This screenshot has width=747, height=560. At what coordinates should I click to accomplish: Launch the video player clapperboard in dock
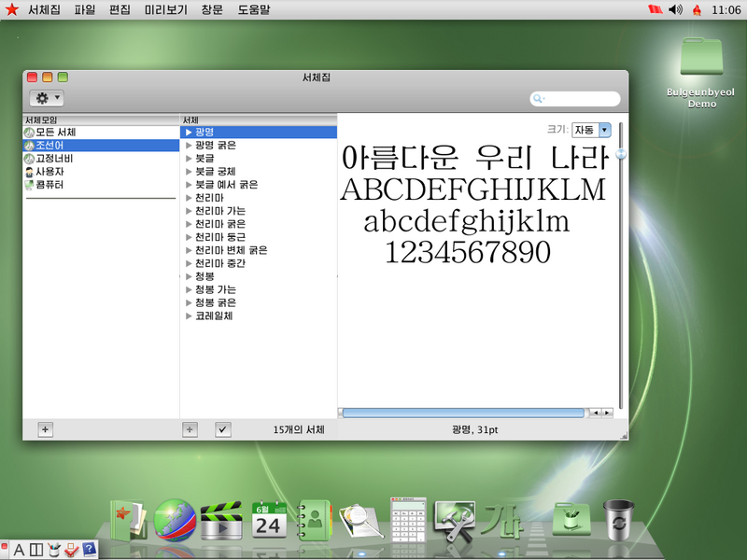click(x=222, y=520)
